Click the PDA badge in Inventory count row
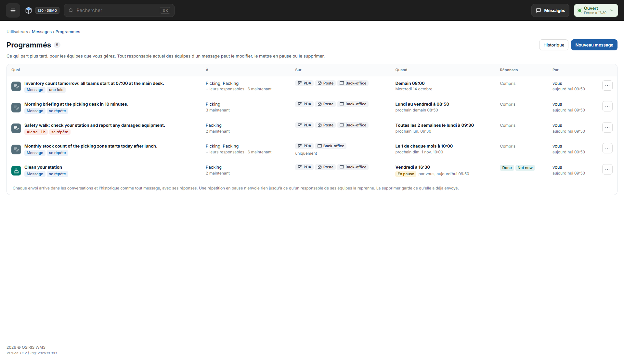This screenshot has height=364, width=624. coord(305,83)
